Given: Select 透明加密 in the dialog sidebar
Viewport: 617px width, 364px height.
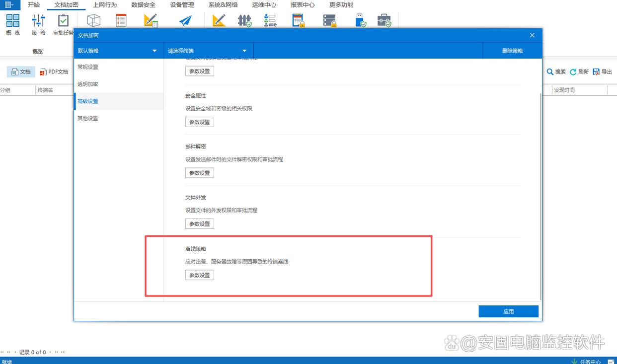Looking at the screenshot, I should click(x=119, y=84).
